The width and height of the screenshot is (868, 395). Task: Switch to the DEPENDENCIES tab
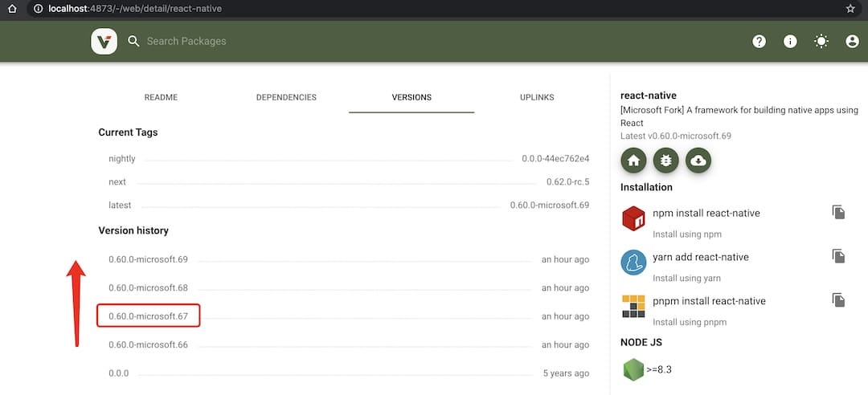coord(286,97)
